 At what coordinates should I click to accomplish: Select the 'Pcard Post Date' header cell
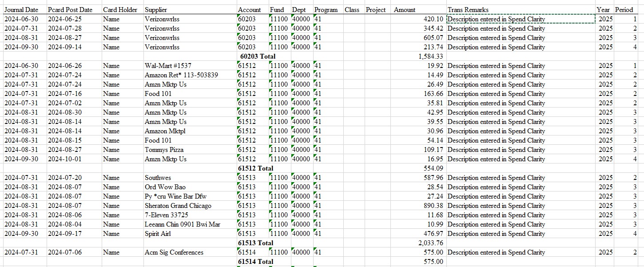coord(74,9)
